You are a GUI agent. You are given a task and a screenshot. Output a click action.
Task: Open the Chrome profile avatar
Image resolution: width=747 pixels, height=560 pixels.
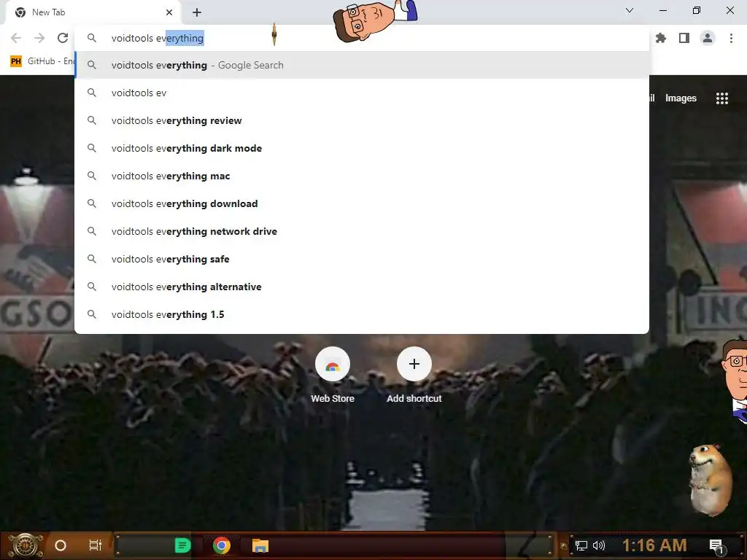(x=708, y=38)
